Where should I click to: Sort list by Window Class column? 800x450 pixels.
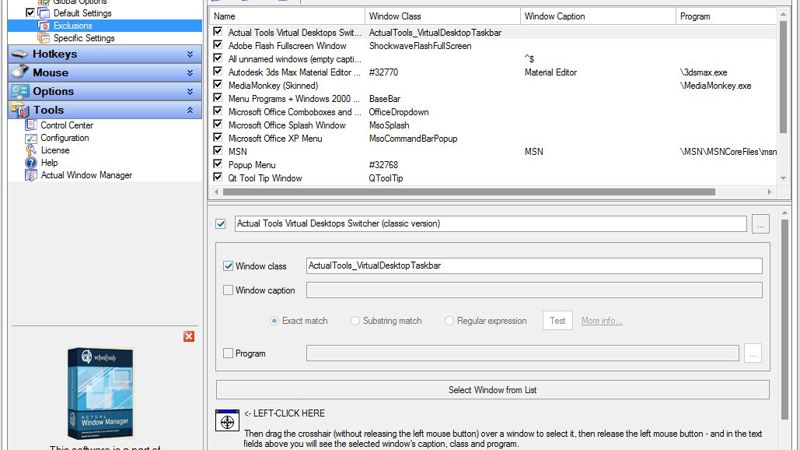pyautogui.click(x=443, y=16)
